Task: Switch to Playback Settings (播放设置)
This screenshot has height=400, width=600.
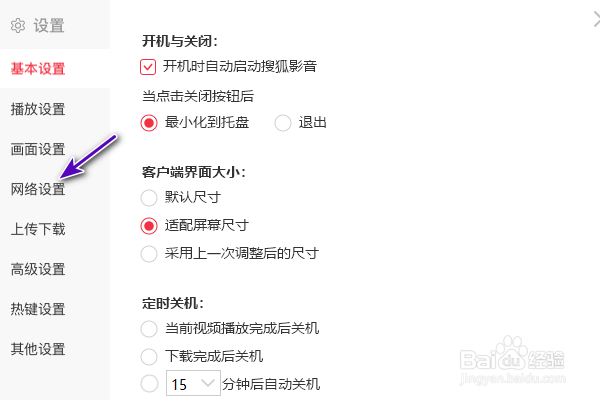Action: point(38,109)
